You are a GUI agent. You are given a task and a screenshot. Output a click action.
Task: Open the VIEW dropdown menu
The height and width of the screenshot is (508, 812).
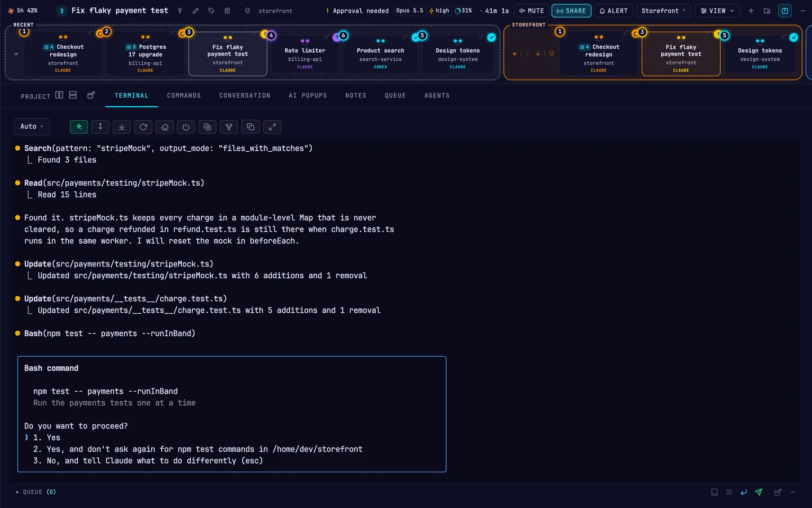click(x=717, y=11)
